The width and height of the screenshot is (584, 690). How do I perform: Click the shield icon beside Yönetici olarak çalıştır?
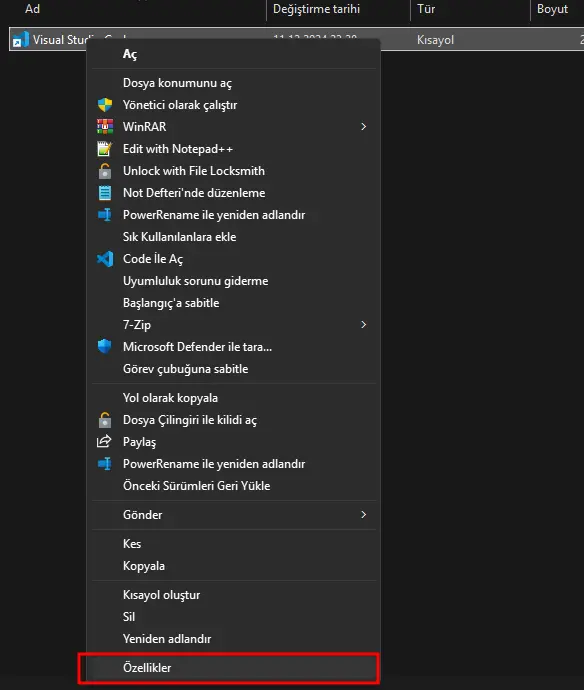pyautogui.click(x=105, y=105)
